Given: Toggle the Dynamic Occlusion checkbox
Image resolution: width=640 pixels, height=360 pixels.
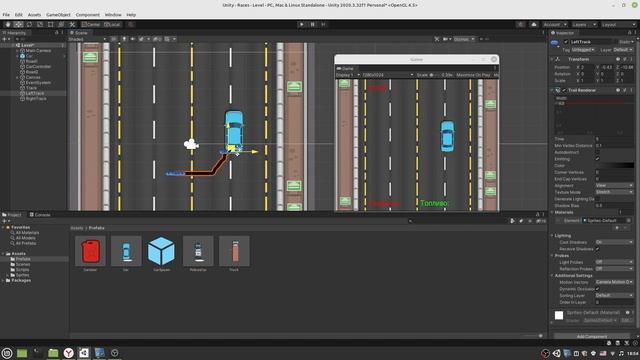Looking at the screenshot, I should coord(598,289).
